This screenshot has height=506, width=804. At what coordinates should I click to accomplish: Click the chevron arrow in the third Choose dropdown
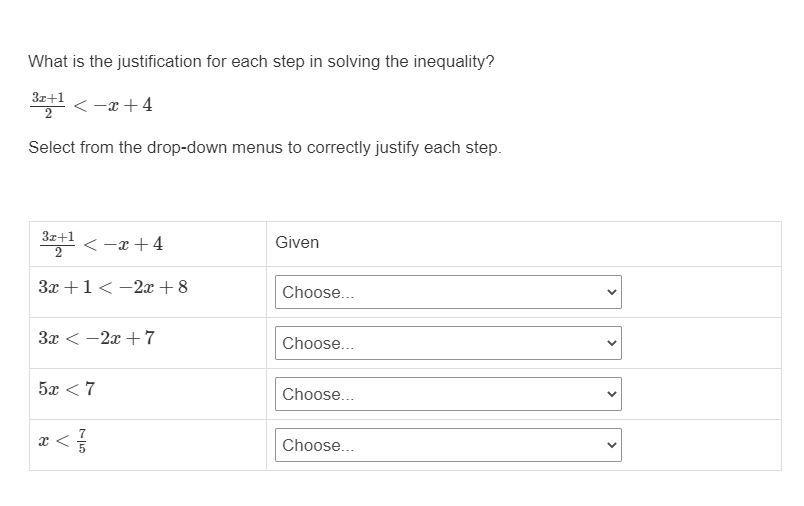[x=611, y=394]
